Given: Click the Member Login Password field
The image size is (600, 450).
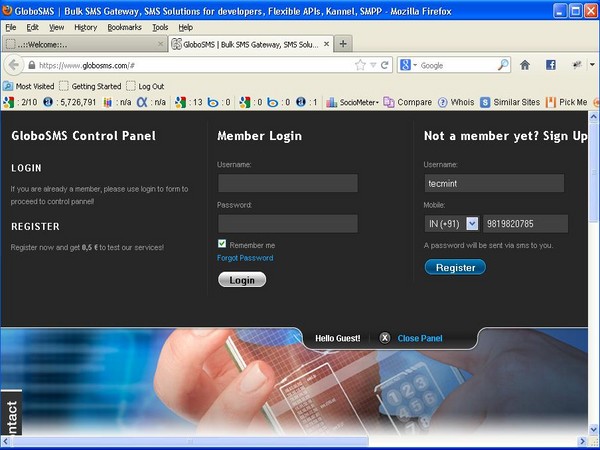Looking at the screenshot, I should 288,223.
